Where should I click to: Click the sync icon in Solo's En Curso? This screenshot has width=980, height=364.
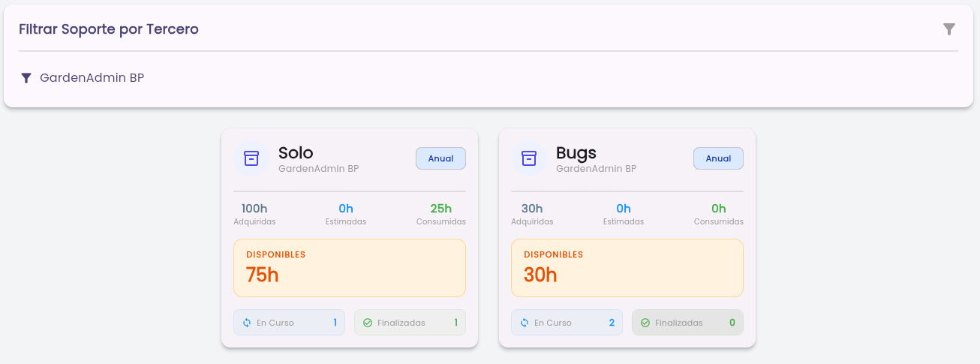tap(247, 323)
